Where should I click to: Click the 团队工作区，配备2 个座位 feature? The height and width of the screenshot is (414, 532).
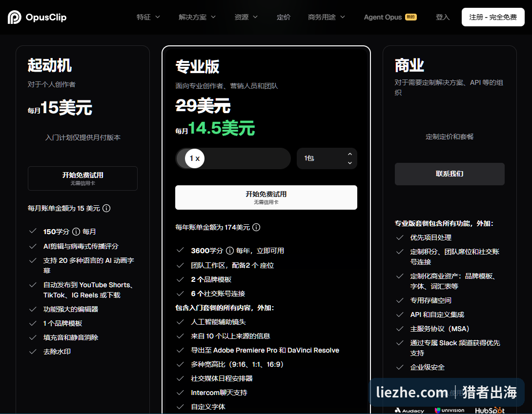[x=232, y=265]
